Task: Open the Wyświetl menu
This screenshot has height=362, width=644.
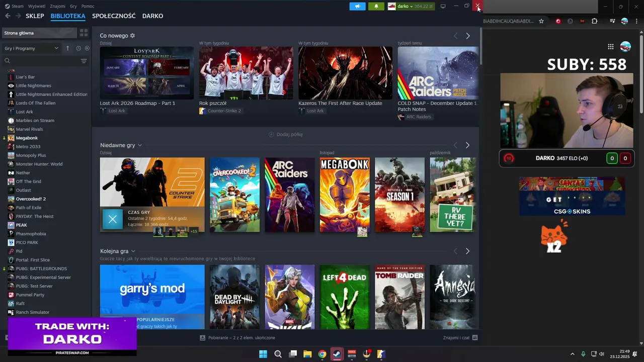Action: [37, 6]
